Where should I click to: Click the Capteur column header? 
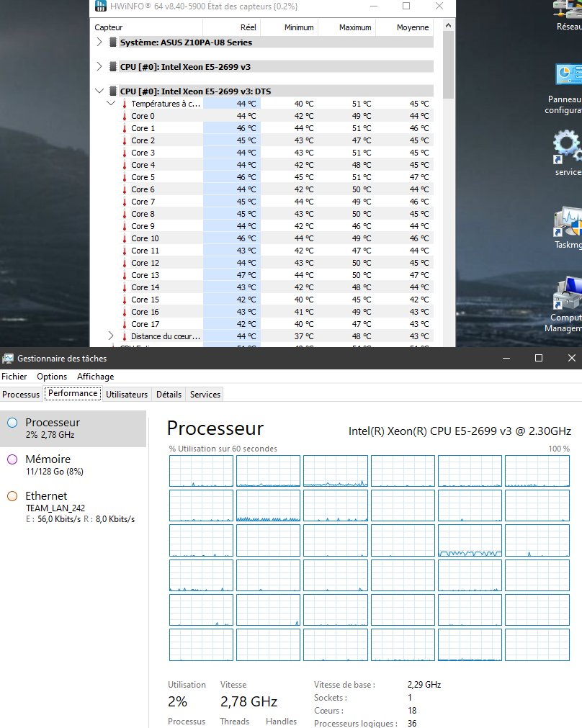click(x=147, y=27)
